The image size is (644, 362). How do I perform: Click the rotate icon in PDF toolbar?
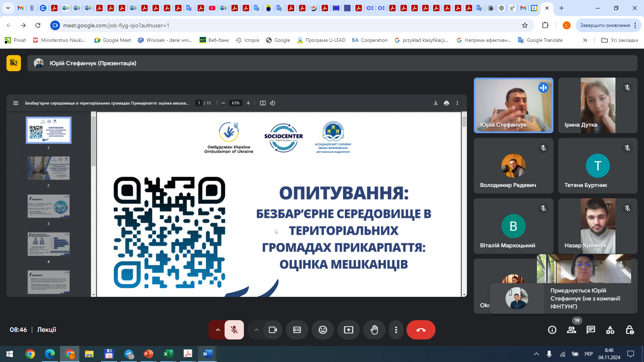tap(272, 103)
